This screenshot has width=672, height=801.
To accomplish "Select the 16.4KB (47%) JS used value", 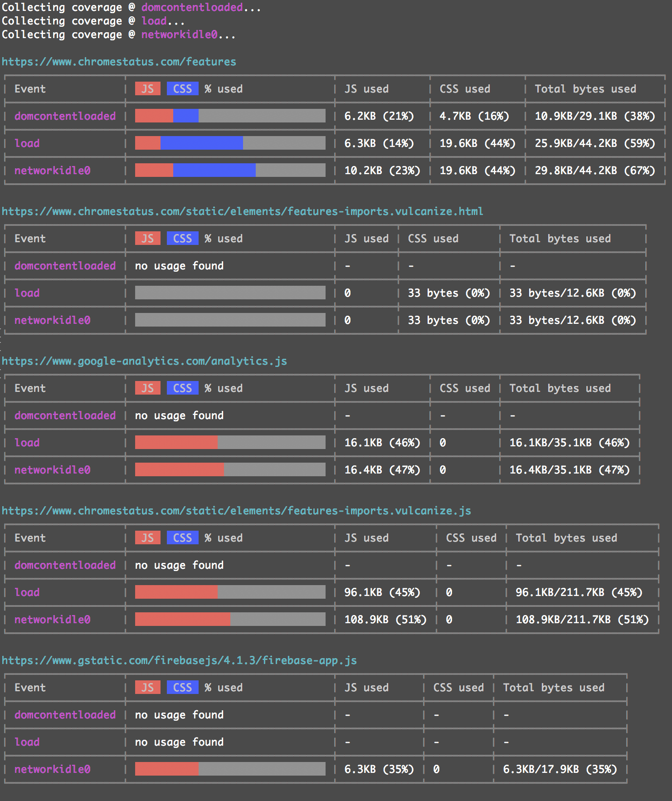I will tap(382, 470).
